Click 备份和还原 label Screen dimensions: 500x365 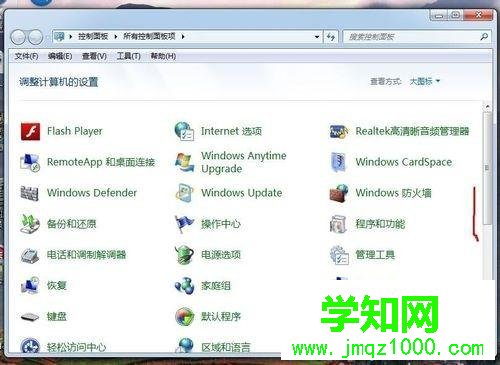click(x=72, y=224)
